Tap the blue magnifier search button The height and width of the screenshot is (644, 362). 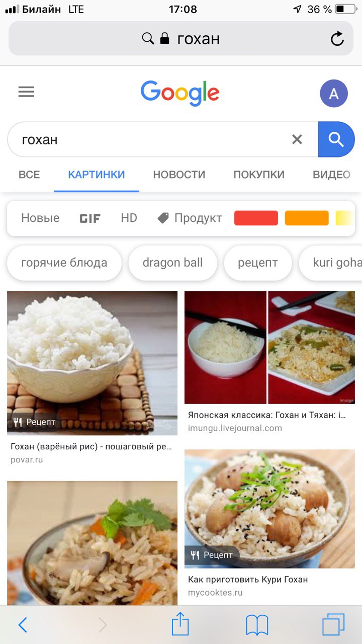pos(336,139)
